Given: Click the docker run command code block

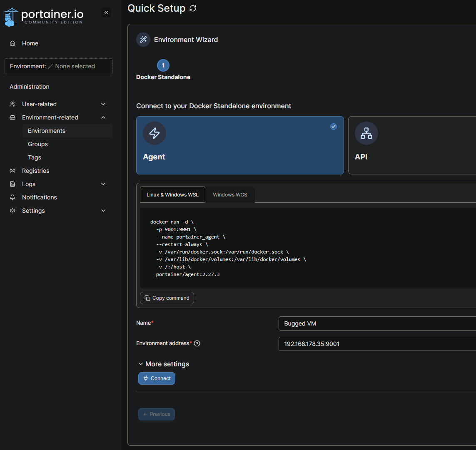Looking at the screenshot, I should 308,248.
